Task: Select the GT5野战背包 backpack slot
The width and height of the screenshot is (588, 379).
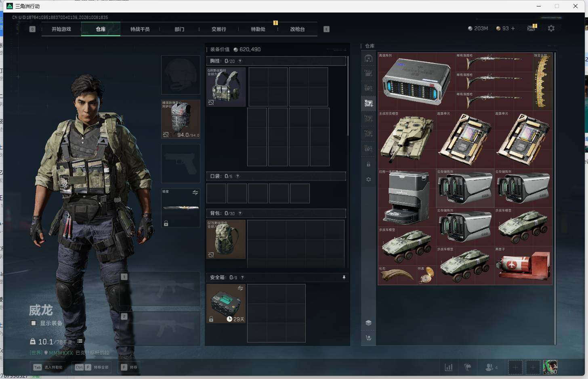Action: pyautogui.click(x=226, y=239)
